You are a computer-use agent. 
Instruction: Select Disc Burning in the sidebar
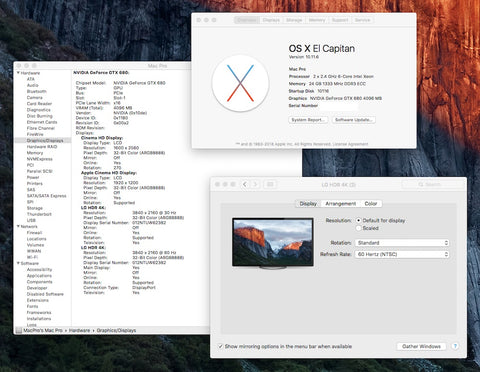[40, 116]
